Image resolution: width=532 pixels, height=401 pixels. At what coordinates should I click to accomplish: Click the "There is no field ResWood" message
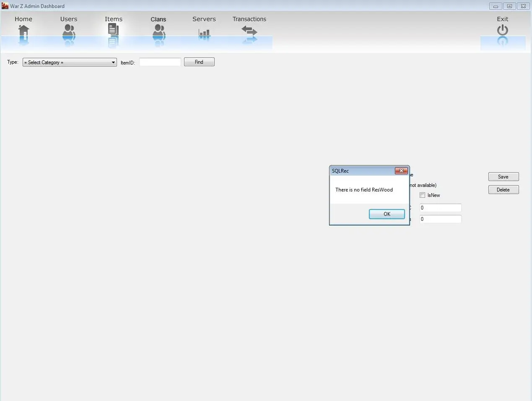[364, 190]
